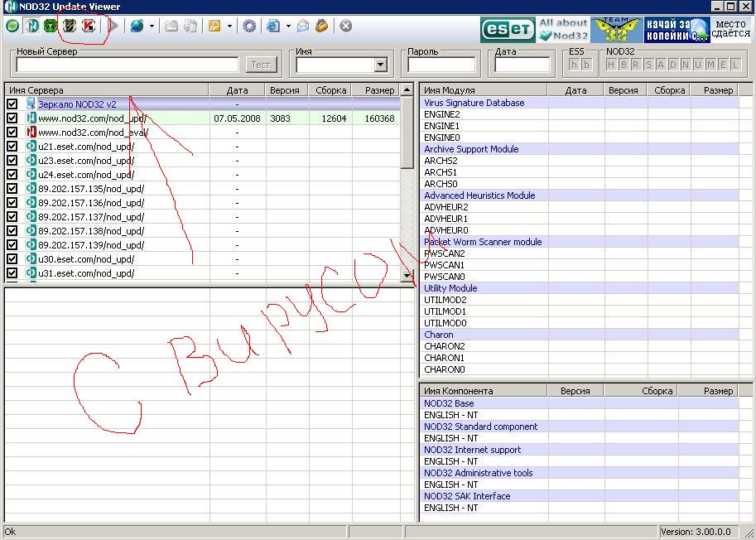Toggle the NOD32 R button

pyautogui.click(x=636, y=64)
